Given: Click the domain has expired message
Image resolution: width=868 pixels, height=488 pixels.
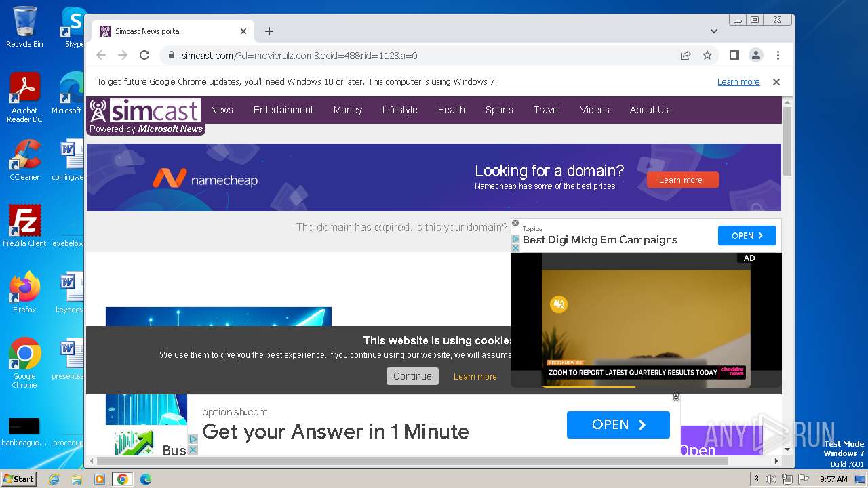Looking at the screenshot, I should [x=401, y=227].
